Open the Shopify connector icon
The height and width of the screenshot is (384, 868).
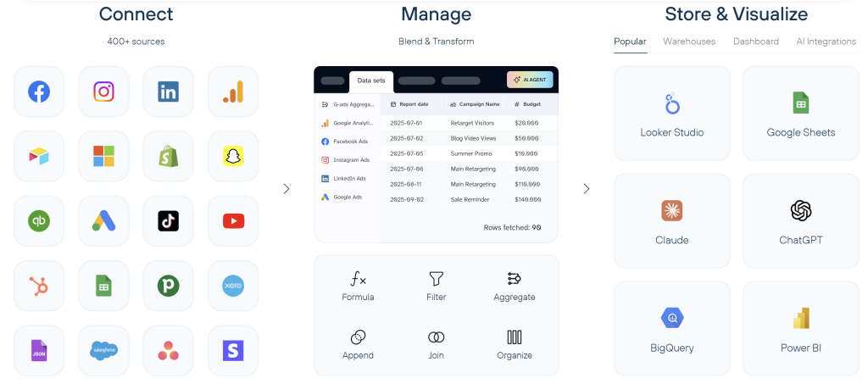(169, 157)
